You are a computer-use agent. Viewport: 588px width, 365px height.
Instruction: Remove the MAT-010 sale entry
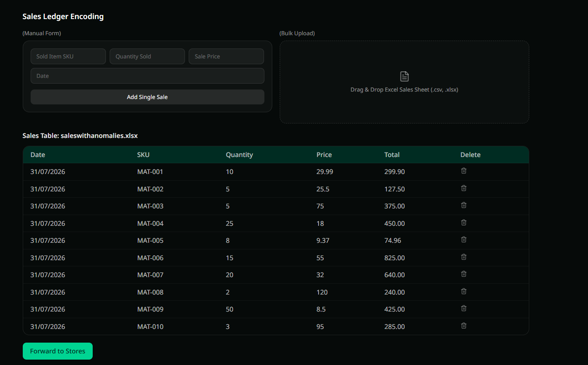[x=464, y=326]
